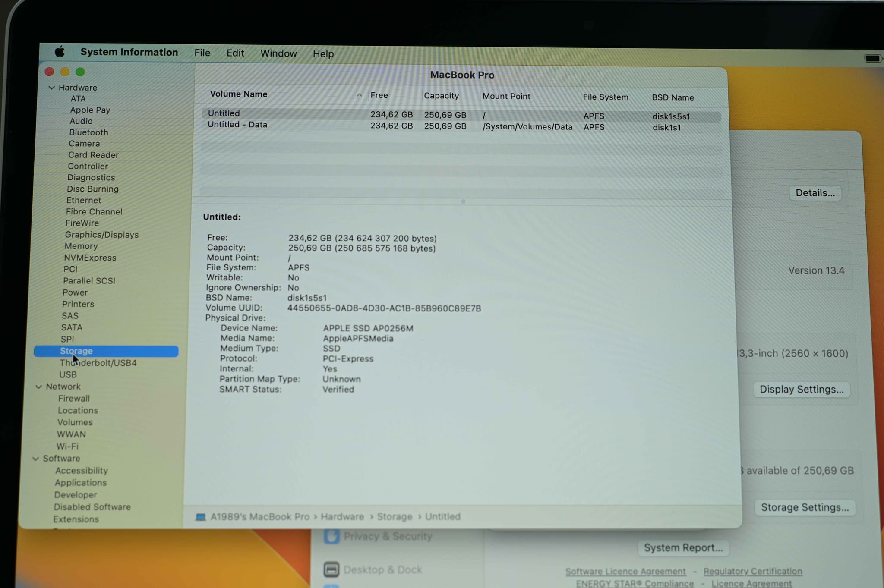Select FireWire in the sidebar

(82, 223)
